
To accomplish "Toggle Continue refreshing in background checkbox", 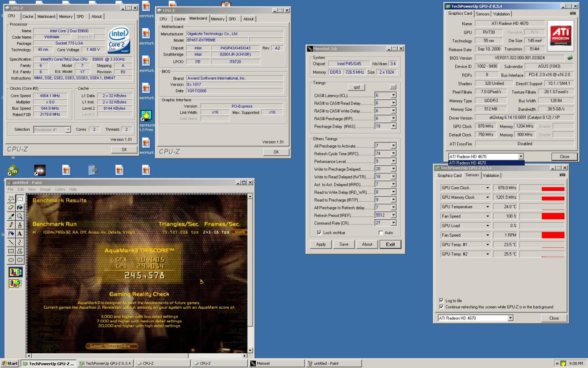I will pyautogui.click(x=441, y=307).
